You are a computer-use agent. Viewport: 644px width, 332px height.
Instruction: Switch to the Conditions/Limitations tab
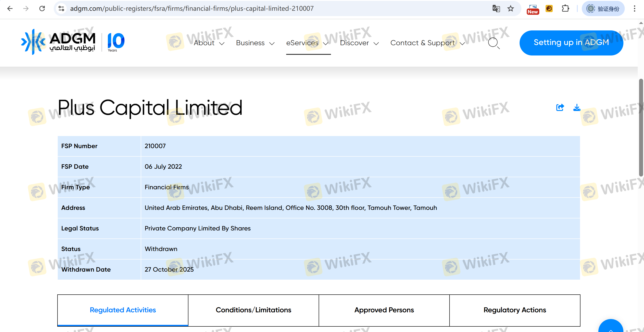(253, 310)
